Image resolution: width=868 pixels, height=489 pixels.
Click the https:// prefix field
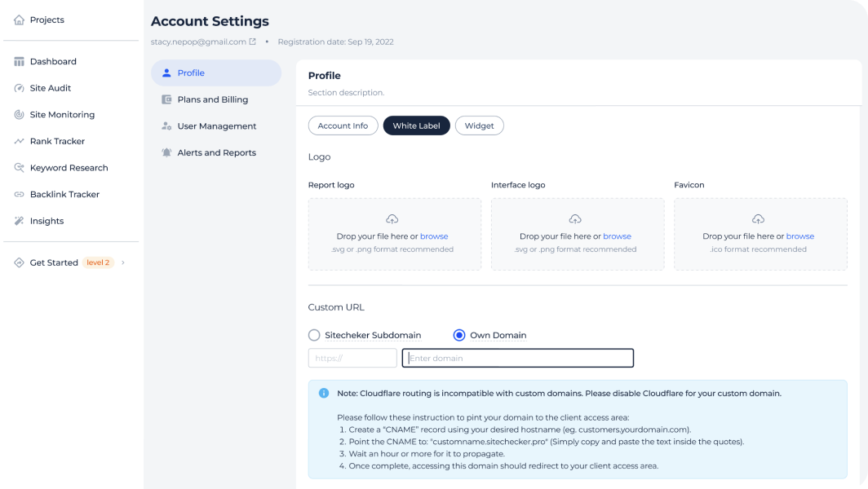point(352,358)
